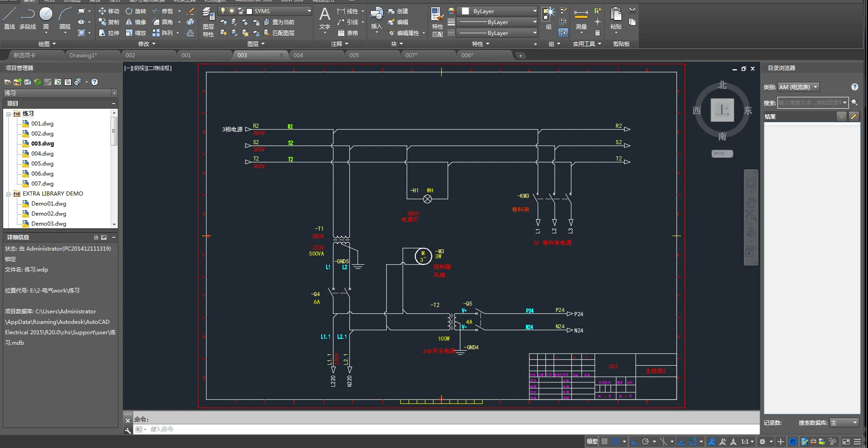This screenshot has height=448, width=868.
Task: Toggle snap mode in status bar
Action: (x=615, y=441)
